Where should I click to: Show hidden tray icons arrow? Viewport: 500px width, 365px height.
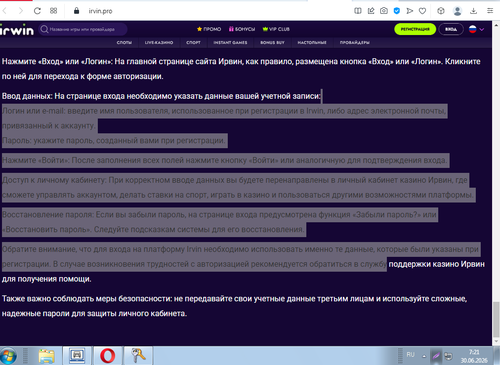coord(424,356)
